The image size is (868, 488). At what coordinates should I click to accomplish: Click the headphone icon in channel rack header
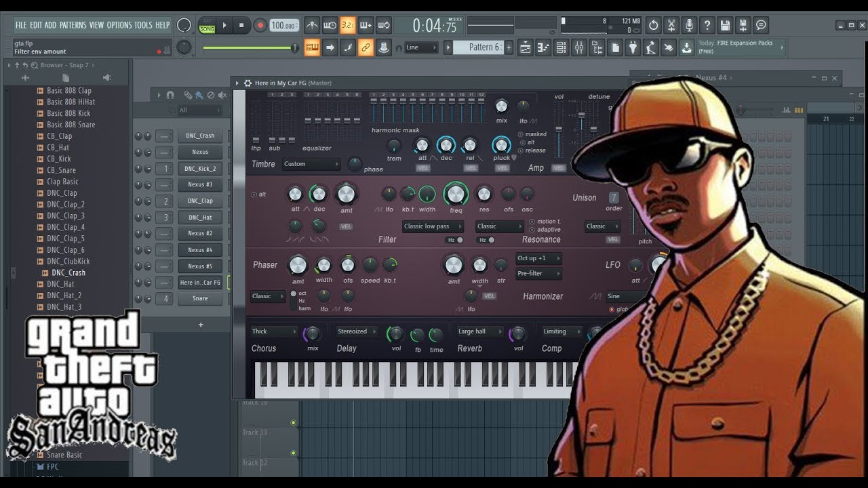(x=170, y=96)
